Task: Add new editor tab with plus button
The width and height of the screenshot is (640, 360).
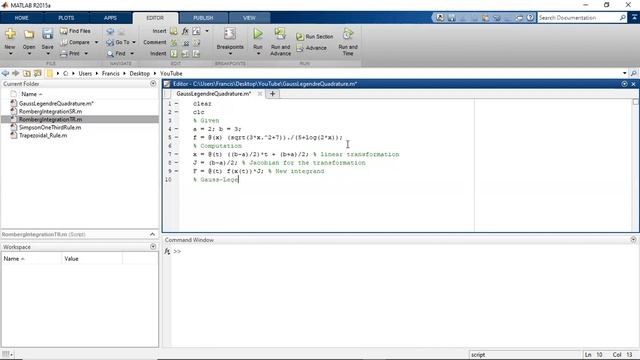Action: (x=272, y=94)
